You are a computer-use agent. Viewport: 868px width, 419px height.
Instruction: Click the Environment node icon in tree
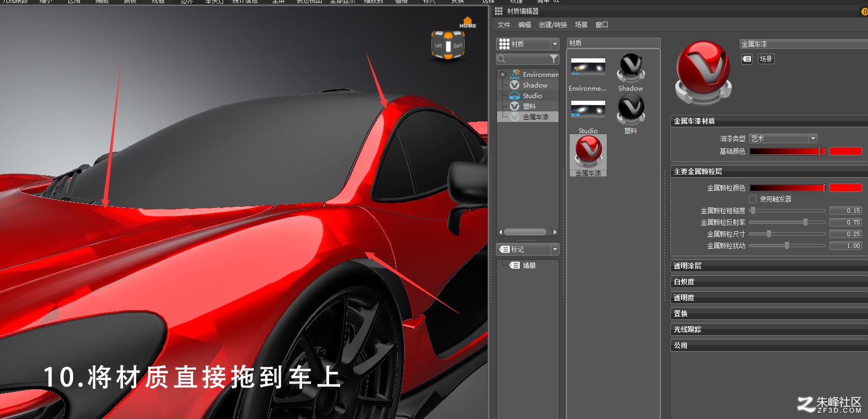click(x=515, y=74)
